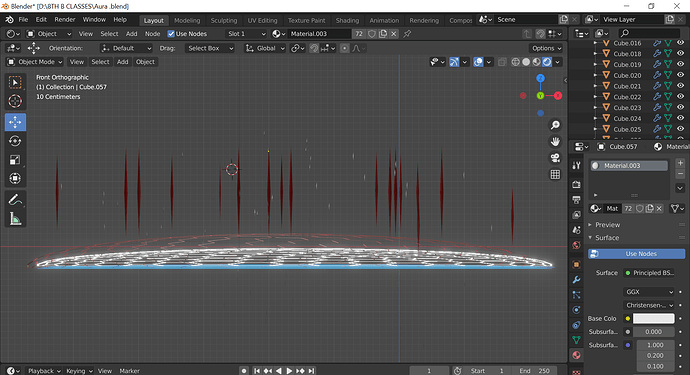The height and width of the screenshot is (375, 690).
Task: Open the Keying popover
Action: pyautogui.click(x=79, y=371)
